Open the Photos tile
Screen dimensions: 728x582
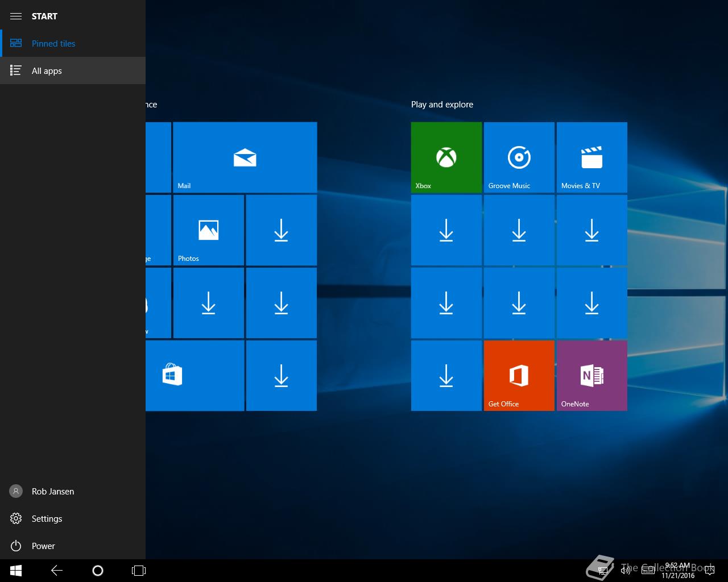[209, 230]
